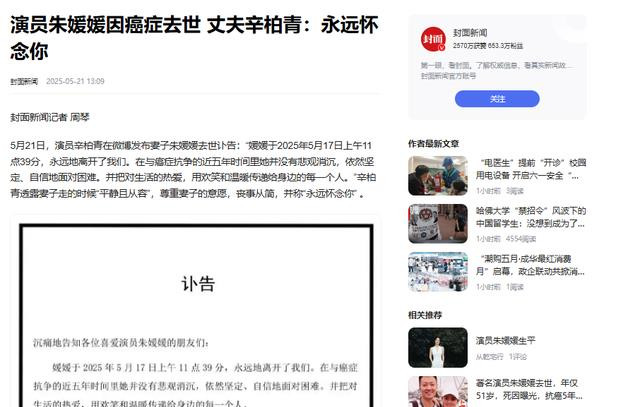Open the 封面新闻 account name link
Screen dimensions: 640x407
click(x=470, y=33)
